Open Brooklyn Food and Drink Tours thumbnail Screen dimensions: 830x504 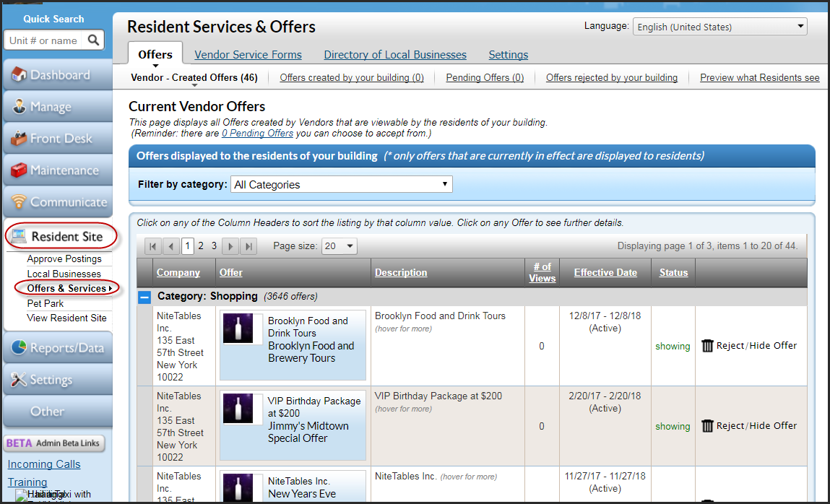[x=238, y=329]
